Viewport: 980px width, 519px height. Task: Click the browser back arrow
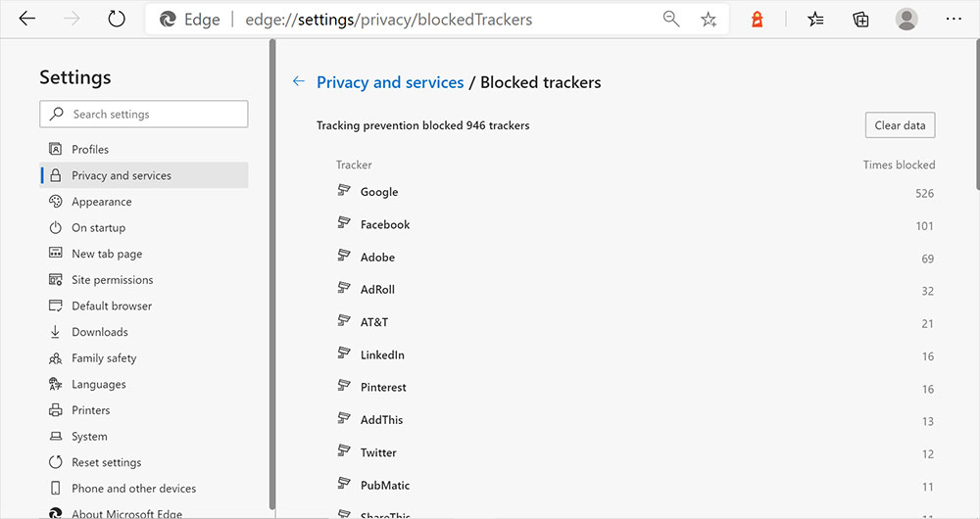click(x=27, y=19)
